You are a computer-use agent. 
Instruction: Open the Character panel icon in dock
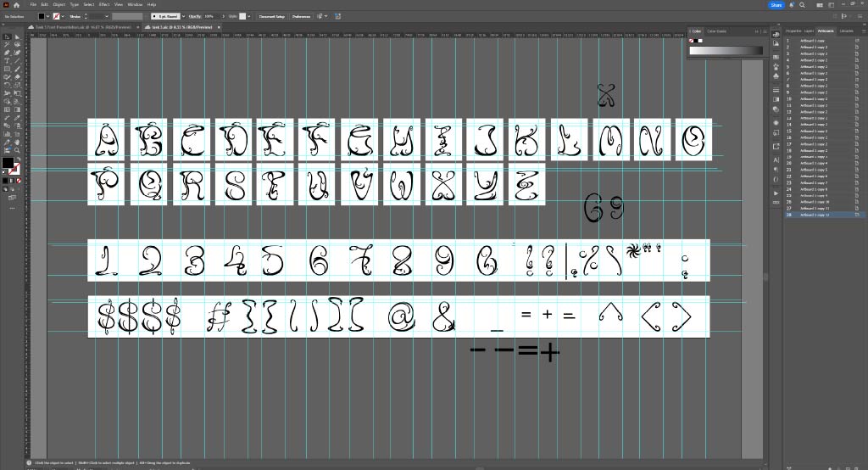pyautogui.click(x=776, y=159)
